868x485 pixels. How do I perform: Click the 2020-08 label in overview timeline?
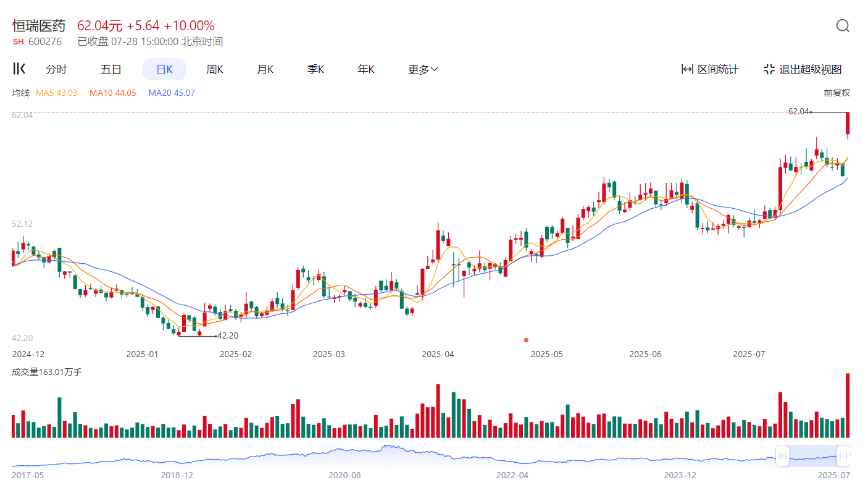point(344,475)
